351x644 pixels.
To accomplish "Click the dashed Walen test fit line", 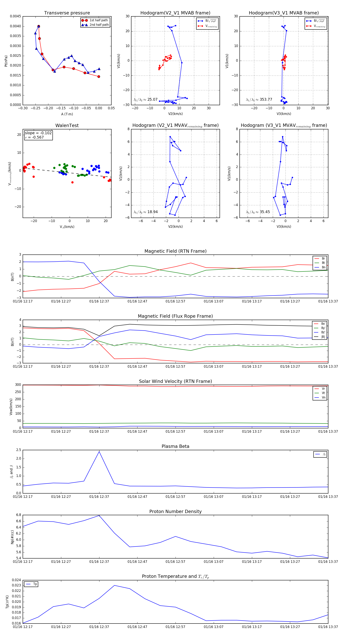I will 67,173.
